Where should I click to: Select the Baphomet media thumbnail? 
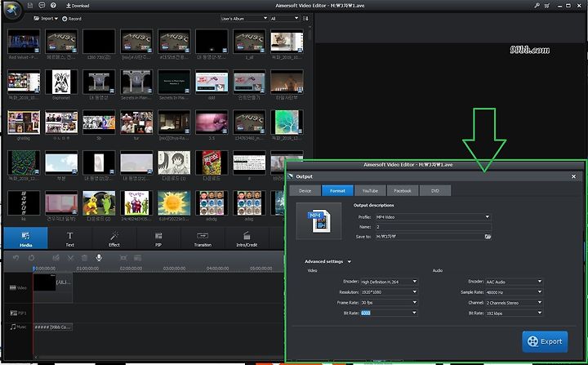click(61, 82)
